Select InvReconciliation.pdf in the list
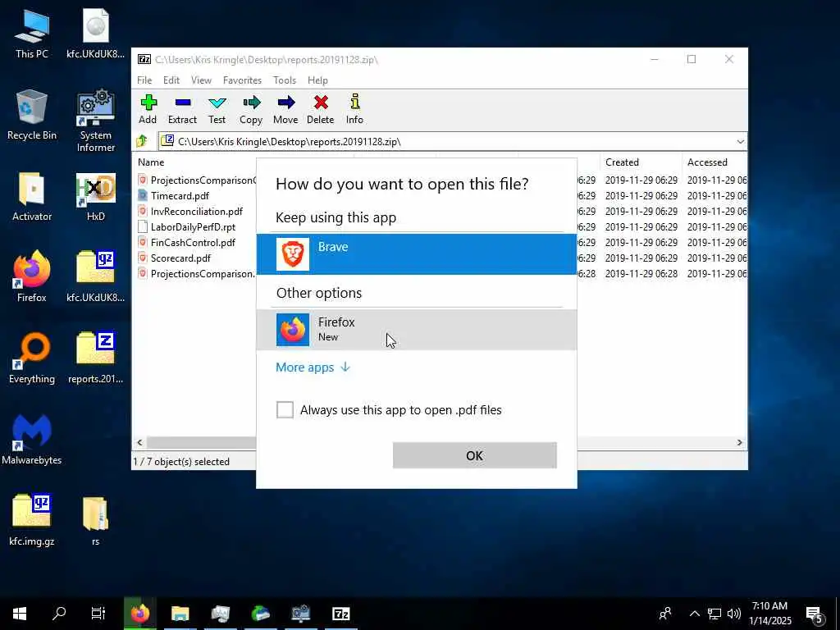 coord(196,212)
